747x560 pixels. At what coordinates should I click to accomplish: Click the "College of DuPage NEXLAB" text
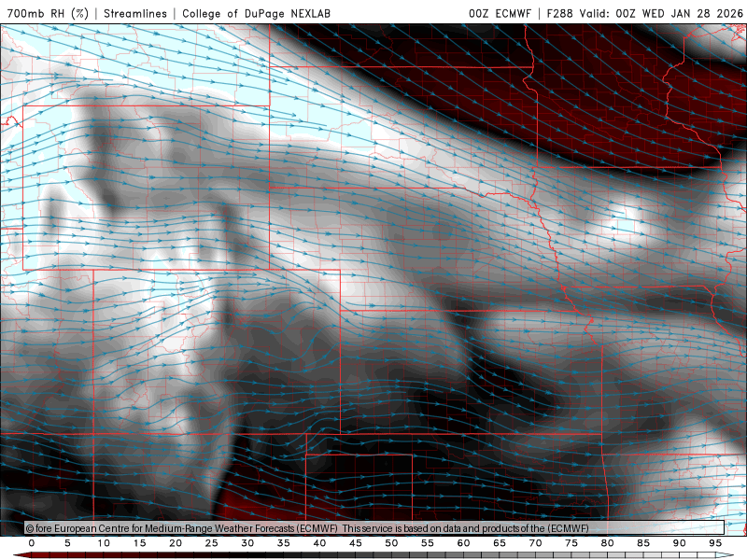(256, 13)
